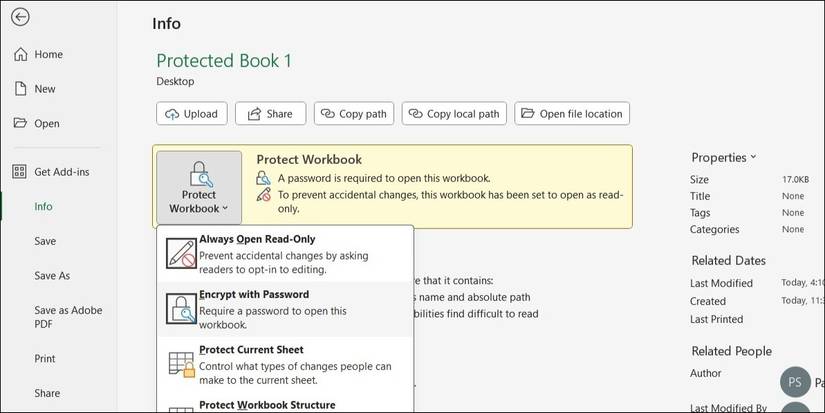Choose Encrypt with Password from menu
Image resolution: width=825 pixels, height=413 pixels.
[285, 309]
